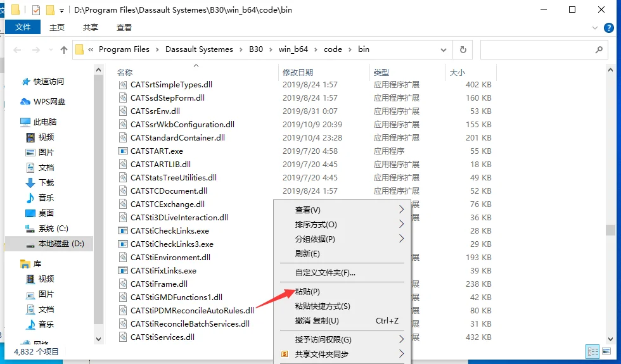The height and width of the screenshot is (364, 621).
Task: Click the file list scrollbar down arrow
Action: [x=610, y=339]
